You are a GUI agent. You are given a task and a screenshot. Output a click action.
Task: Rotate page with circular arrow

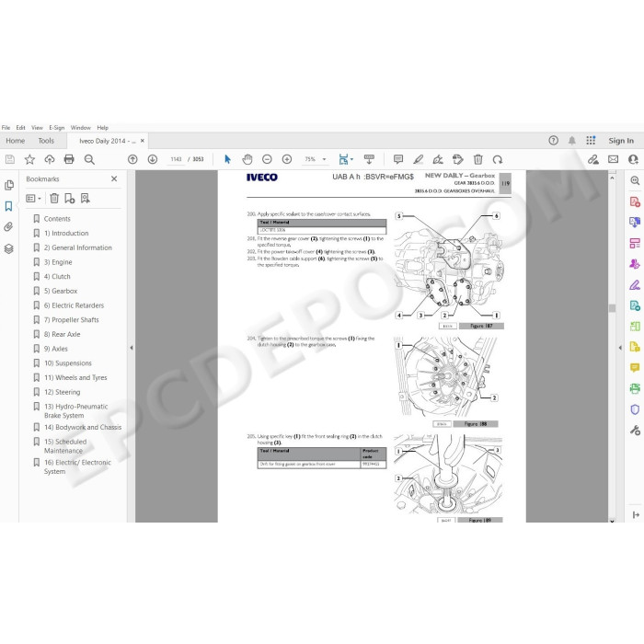click(x=498, y=159)
